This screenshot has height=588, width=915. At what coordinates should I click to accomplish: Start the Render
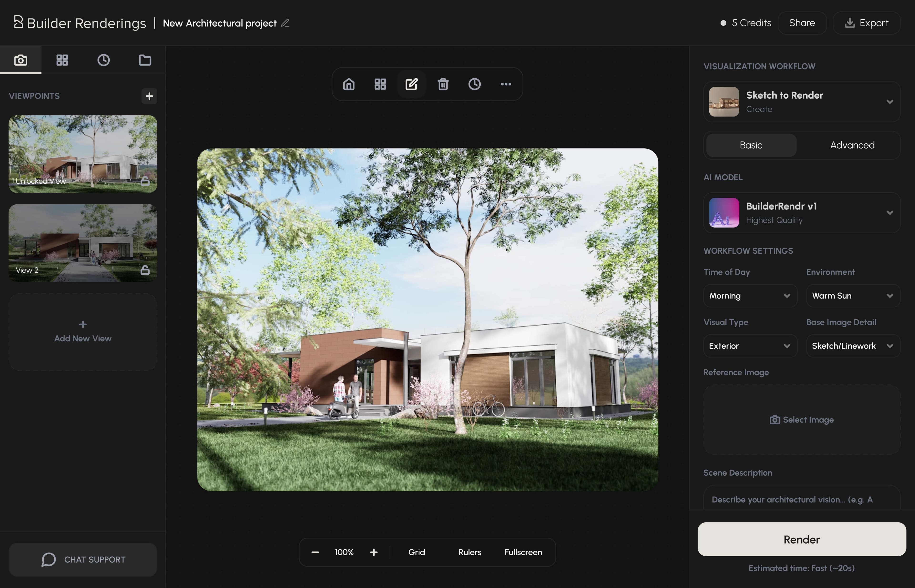pyautogui.click(x=802, y=539)
